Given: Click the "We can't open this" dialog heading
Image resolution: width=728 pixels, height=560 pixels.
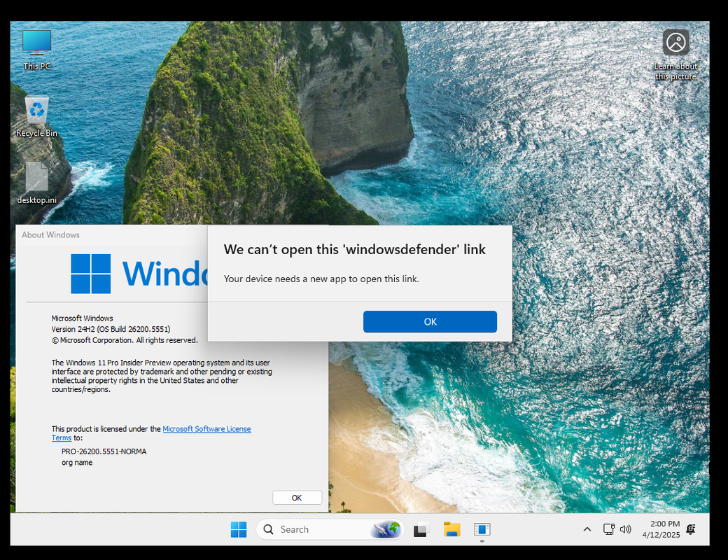Looking at the screenshot, I should (355, 249).
